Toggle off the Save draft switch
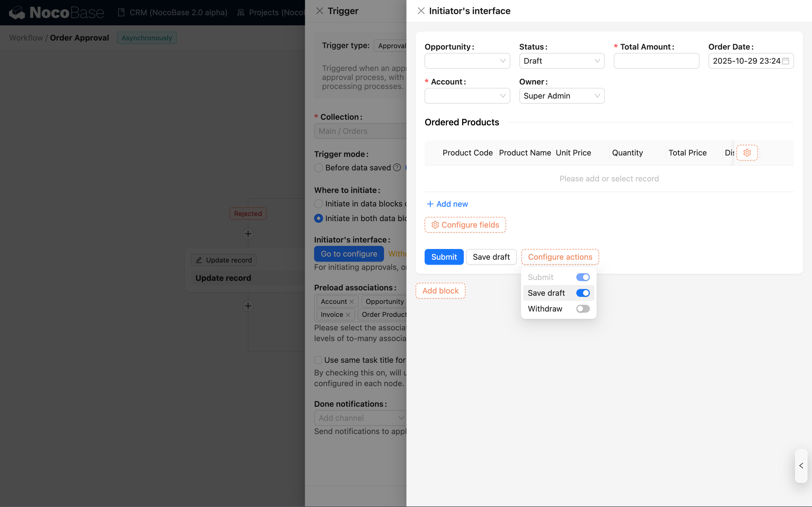Viewport: 812px width, 507px height. pos(583,293)
